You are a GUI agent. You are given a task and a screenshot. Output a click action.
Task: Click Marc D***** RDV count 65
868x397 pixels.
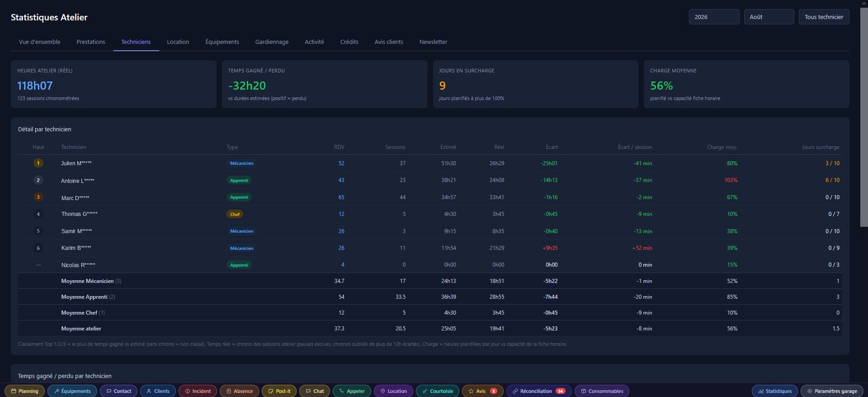[341, 197]
